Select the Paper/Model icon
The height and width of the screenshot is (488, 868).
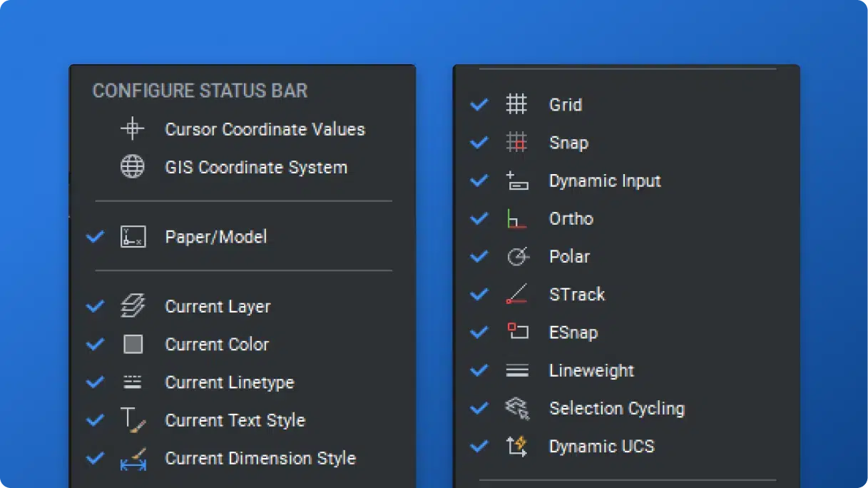tap(133, 236)
